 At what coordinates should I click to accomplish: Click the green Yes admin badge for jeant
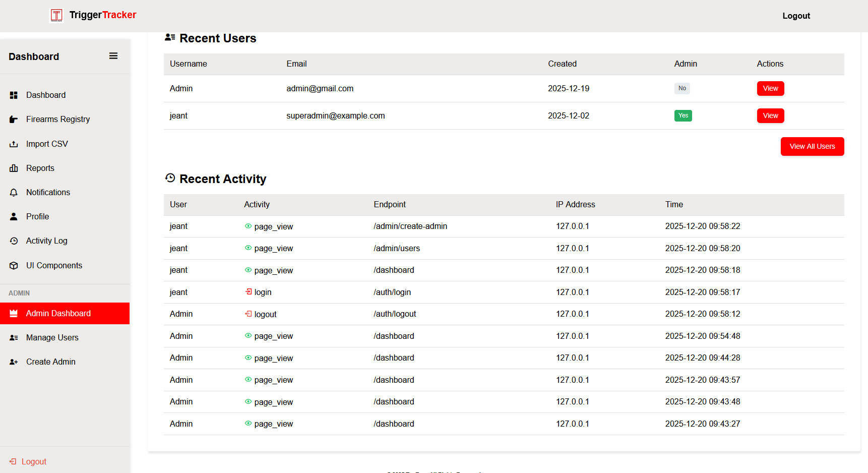coord(683,115)
